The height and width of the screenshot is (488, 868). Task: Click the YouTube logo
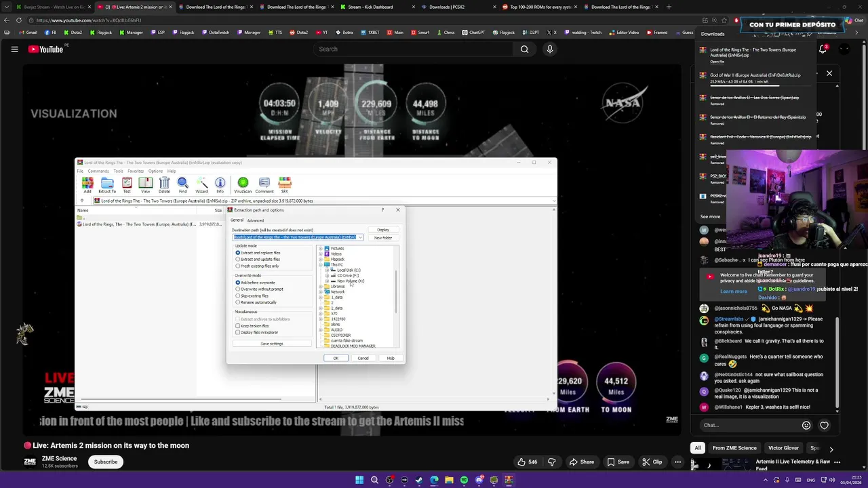(x=46, y=49)
